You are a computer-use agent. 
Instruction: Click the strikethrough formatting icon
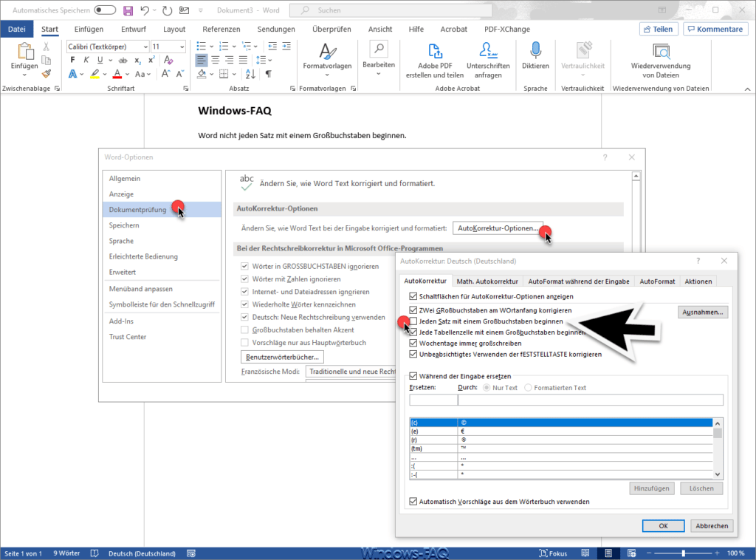(123, 61)
